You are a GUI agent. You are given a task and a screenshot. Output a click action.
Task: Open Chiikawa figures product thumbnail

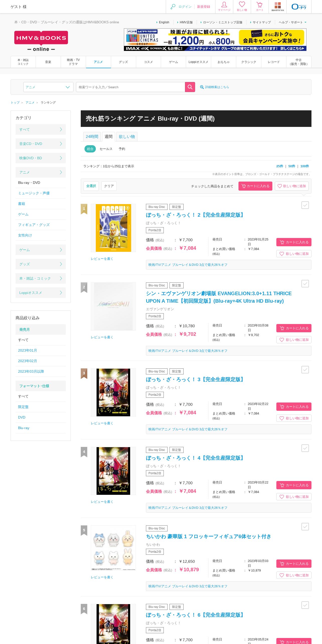[x=113, y=548]
